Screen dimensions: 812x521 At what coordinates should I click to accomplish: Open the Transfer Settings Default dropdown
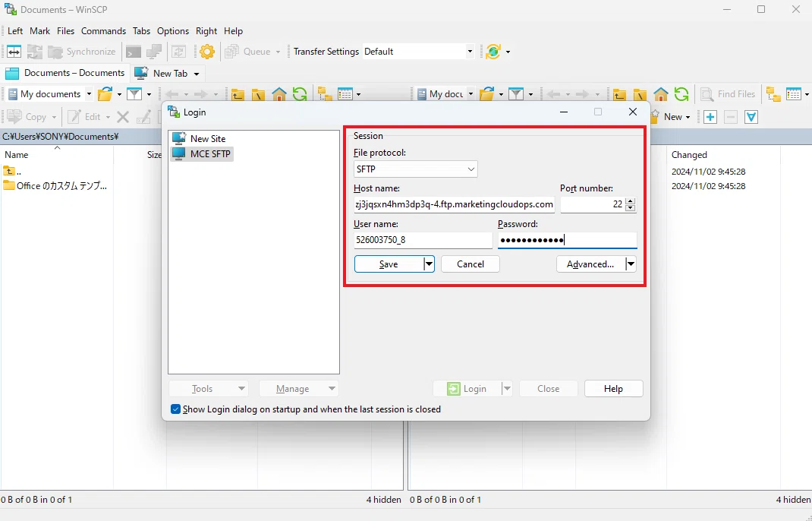(x=418, y=52)
